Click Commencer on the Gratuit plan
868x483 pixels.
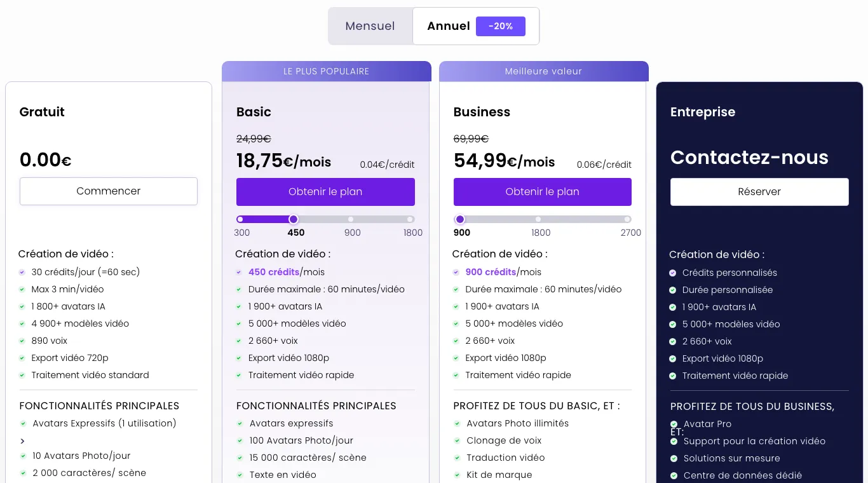(109, 191)
